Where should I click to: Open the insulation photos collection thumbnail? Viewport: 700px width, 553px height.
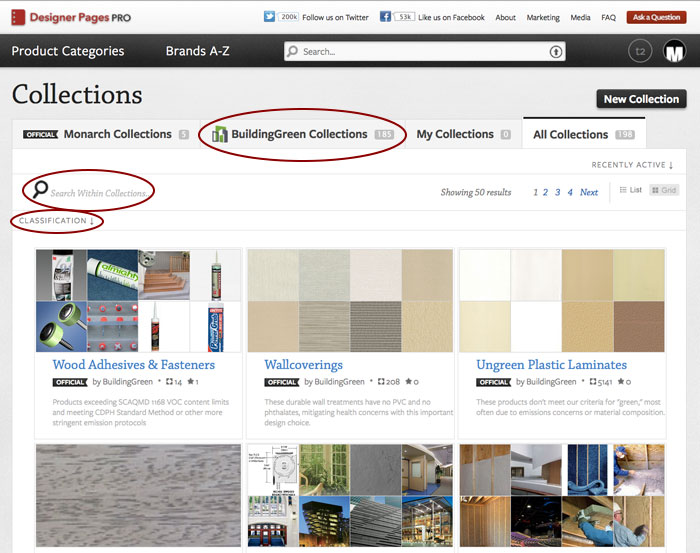562,495
